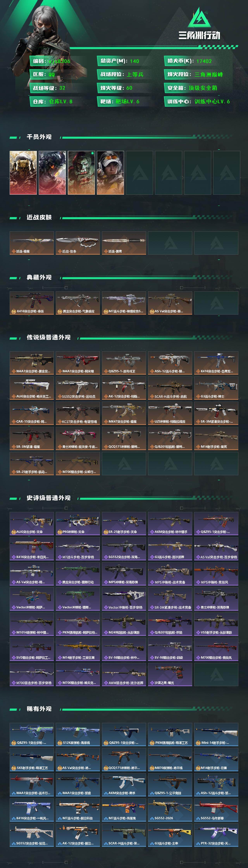Select K416突击步枪-命运 collection skin
Viewport: 248px width, 868px height.
(x=32, y=303)
